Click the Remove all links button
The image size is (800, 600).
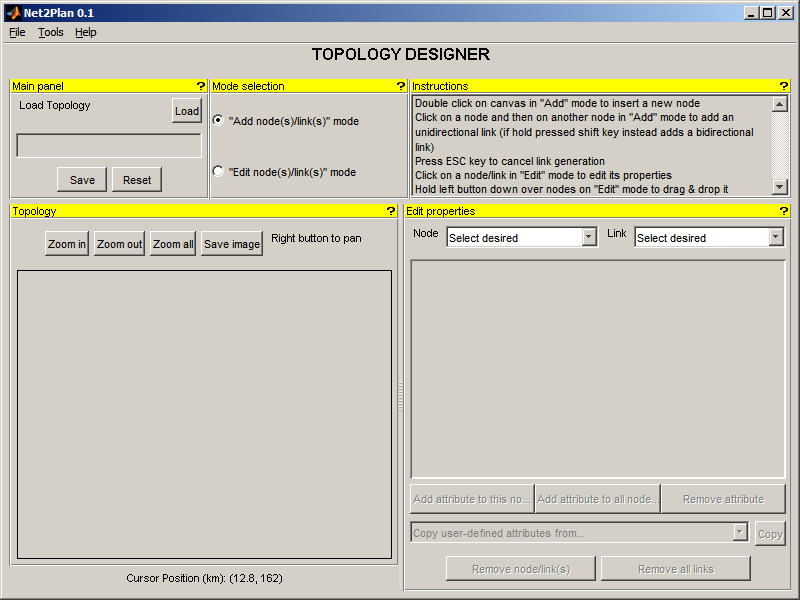[x=676, y=569]
